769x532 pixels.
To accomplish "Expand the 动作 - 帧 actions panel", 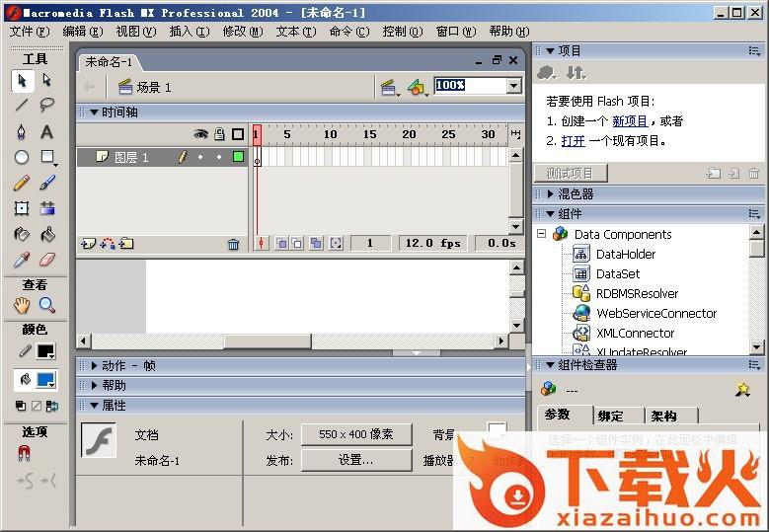I will 94,365.
